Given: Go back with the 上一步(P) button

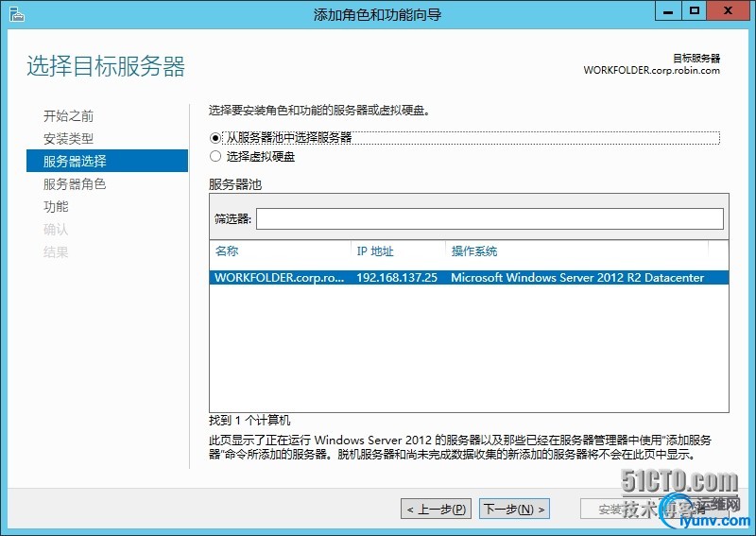Looking at the screenshot, I should (436, 509).
